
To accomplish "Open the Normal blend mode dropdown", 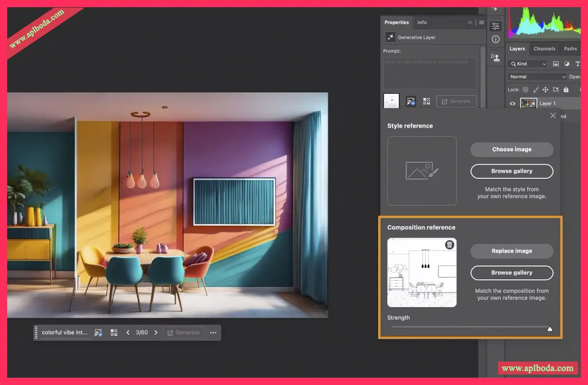I will [x=537, y=77].
